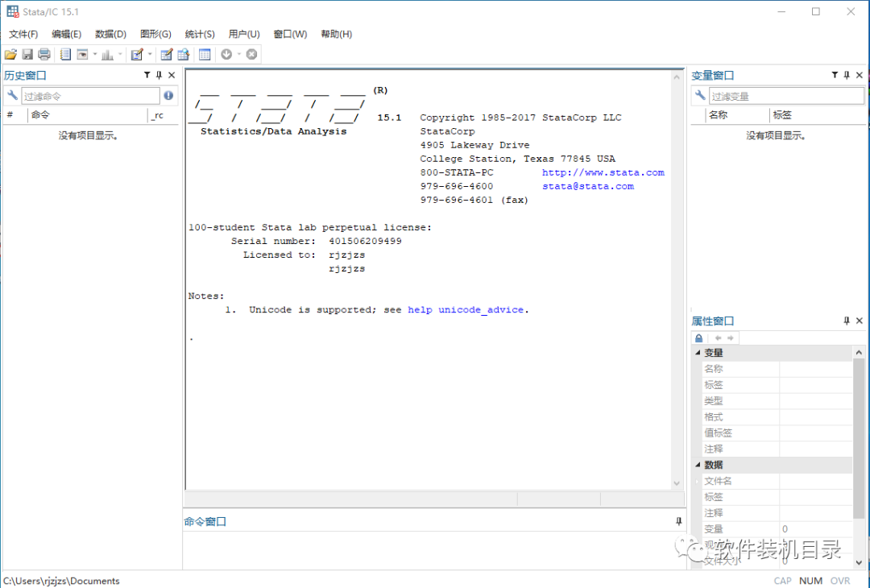The image size is (870, 588).
Task: Close the 历史窗口 panel
Action: pos(172,75)
